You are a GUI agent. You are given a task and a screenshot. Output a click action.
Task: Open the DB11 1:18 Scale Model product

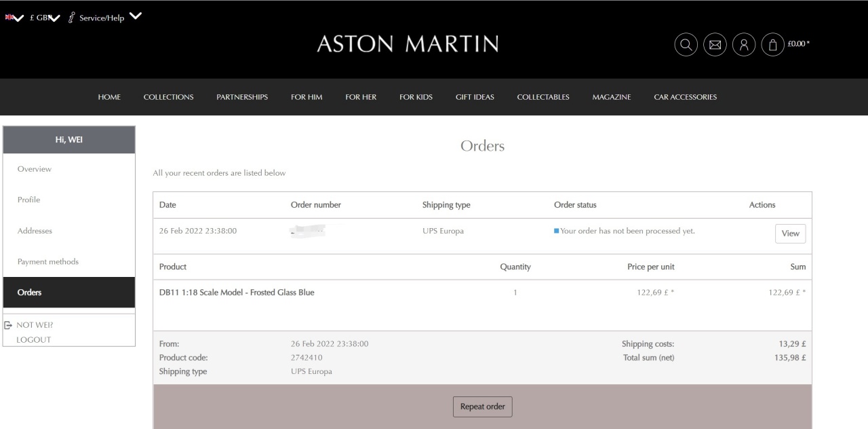coord(237,293)
